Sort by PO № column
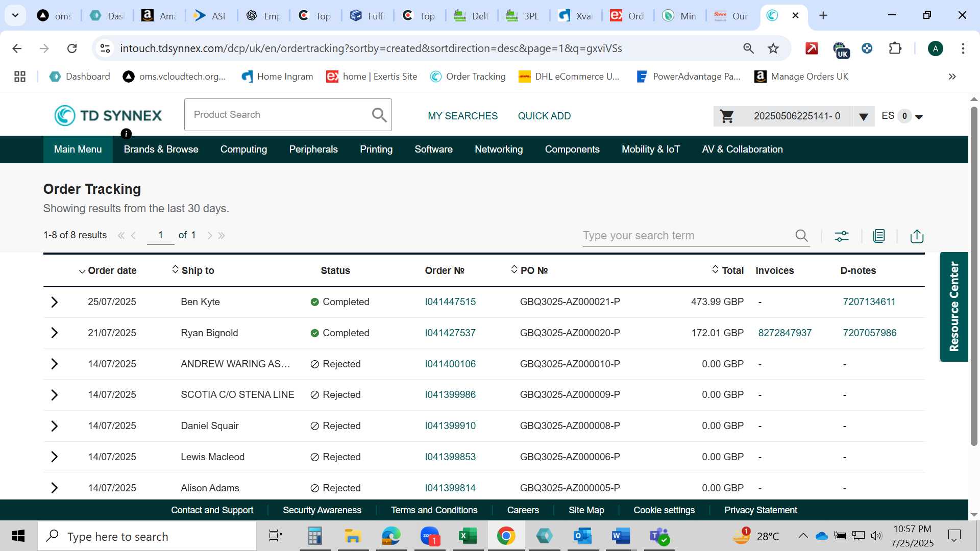Image resolution: width=980 pixels, height=551 pixels. (529, 270)
